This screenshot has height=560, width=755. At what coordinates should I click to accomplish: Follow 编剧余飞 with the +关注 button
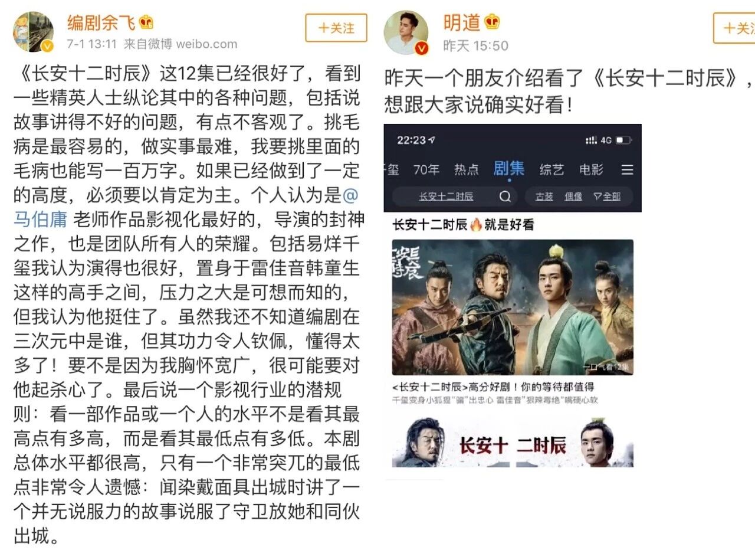click(x=336, y=28)
